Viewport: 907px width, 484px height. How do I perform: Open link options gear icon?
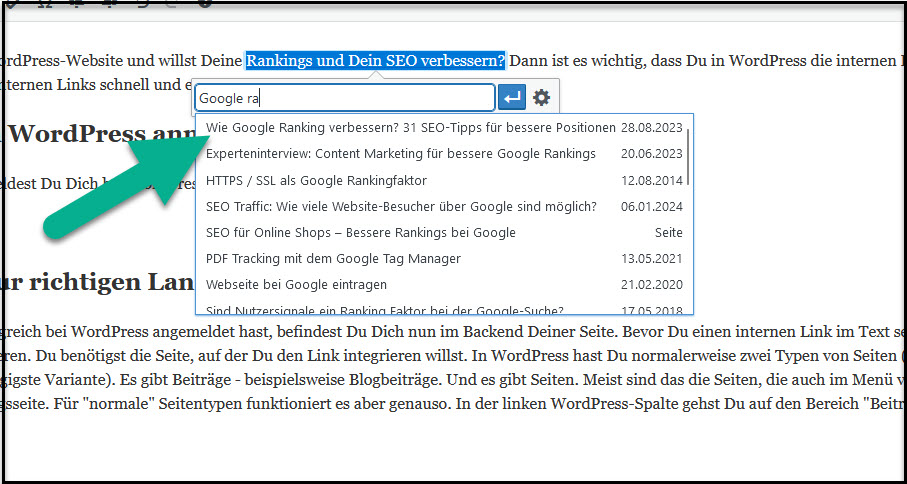point(541,98)
